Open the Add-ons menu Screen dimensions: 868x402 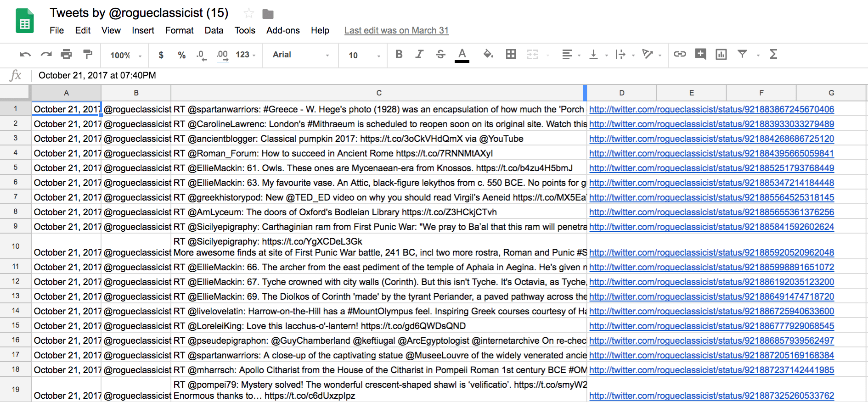pyautogui.click(x=283, y=30)
